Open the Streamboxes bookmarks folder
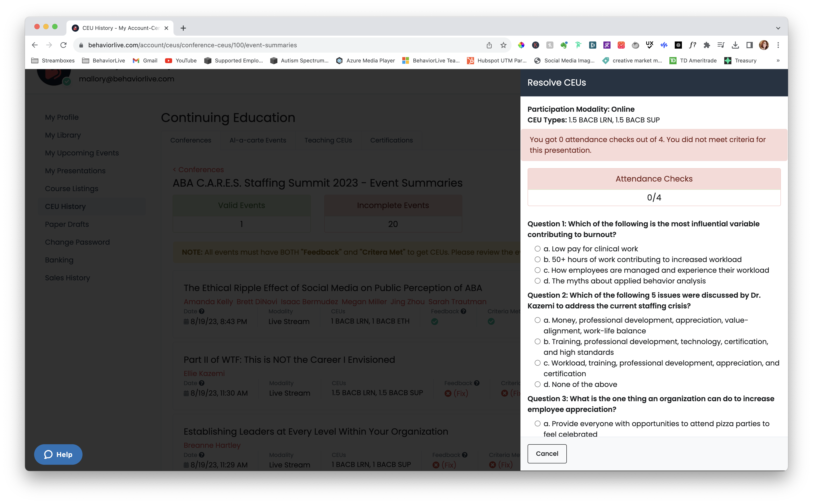 point(53,60)
